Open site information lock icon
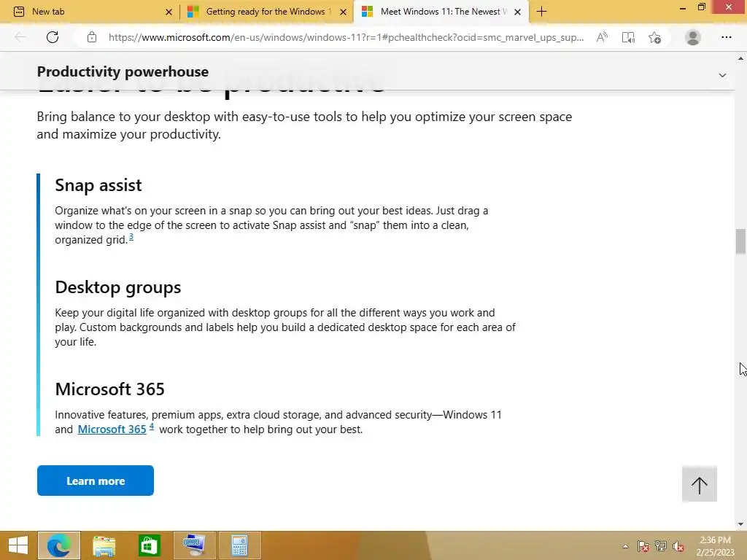 (92, 37)
